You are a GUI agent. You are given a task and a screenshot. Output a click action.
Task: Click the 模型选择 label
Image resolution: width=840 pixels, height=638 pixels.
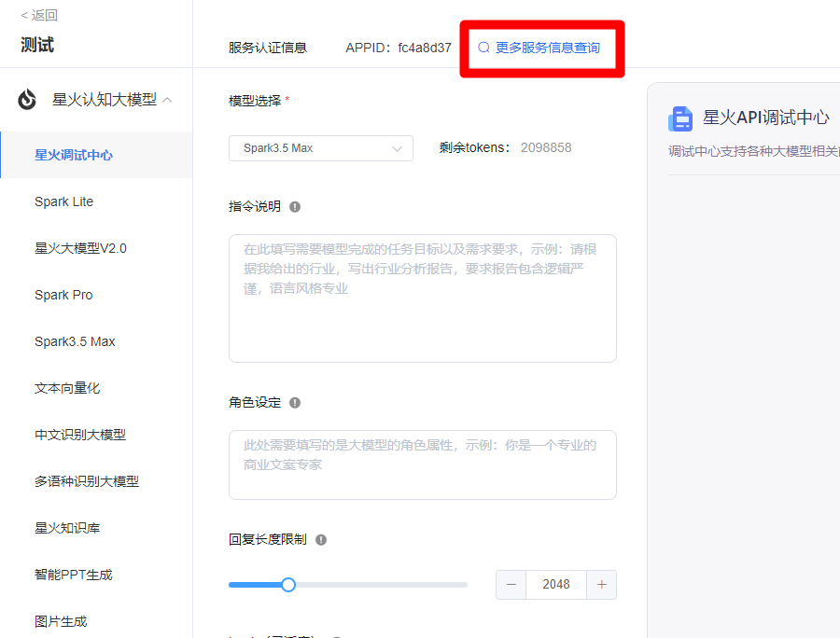(x=255, y=101)
